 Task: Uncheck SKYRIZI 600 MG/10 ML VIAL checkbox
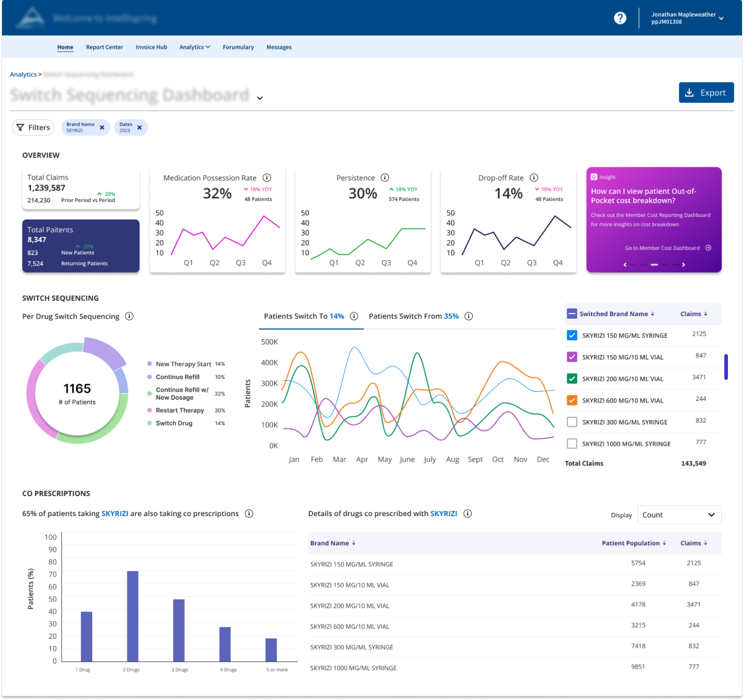(x=572, y=400)
